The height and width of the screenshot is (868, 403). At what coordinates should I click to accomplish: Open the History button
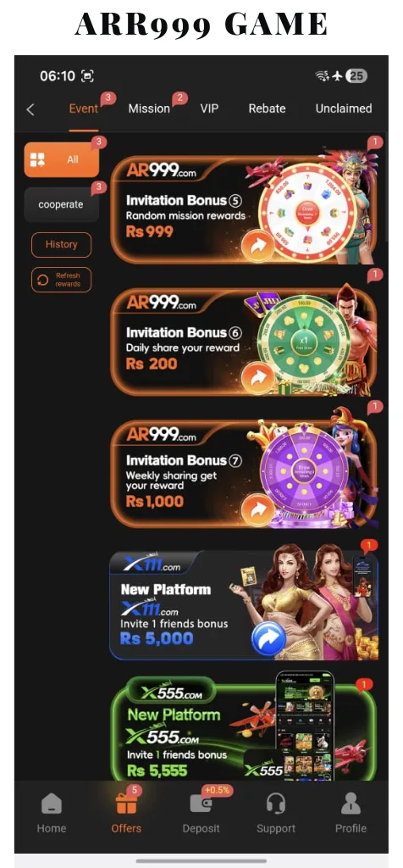pyautogui.click(x=61, y=245)
